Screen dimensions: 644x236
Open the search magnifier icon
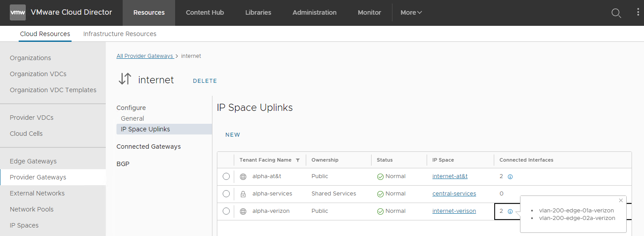tap(616, 13)
